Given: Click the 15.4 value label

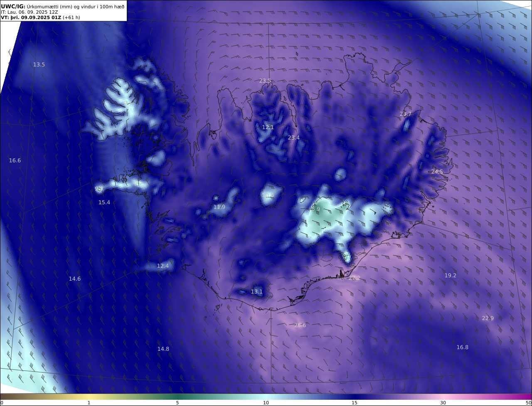Looking at the screenshot, I should tap(104, 203).
